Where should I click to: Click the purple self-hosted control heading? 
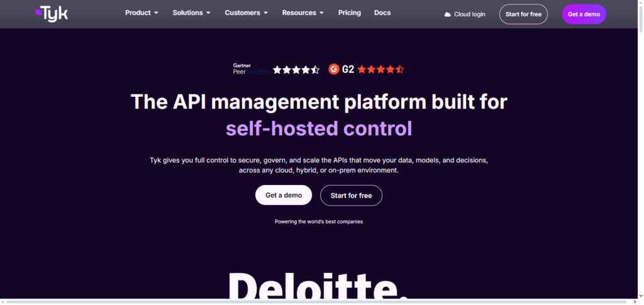319,128
